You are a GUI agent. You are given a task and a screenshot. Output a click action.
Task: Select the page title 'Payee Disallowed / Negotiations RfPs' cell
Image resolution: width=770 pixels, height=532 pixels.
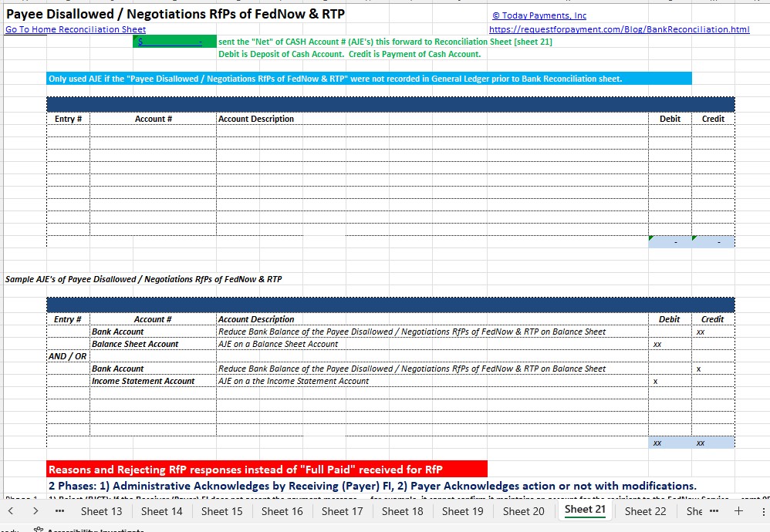click(175, 14)
